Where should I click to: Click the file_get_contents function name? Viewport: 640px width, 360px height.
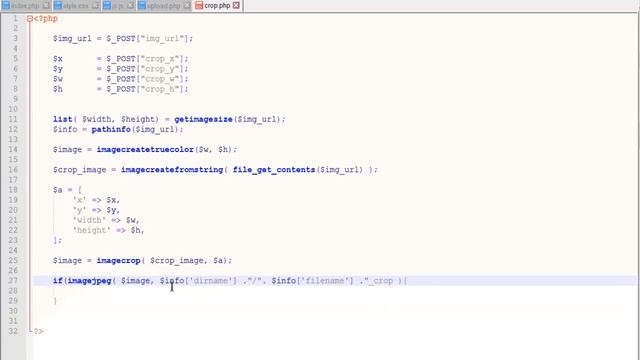(x=274, y=170)
